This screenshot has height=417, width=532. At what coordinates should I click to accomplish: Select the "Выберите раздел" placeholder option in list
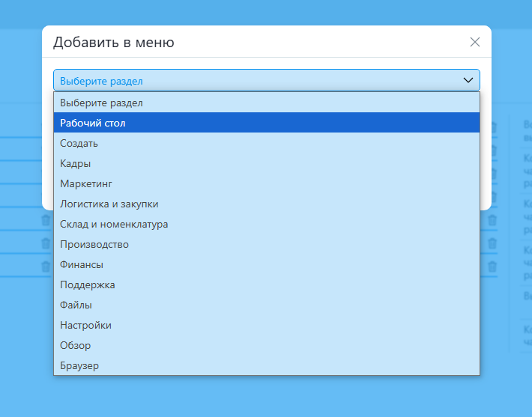101,103
